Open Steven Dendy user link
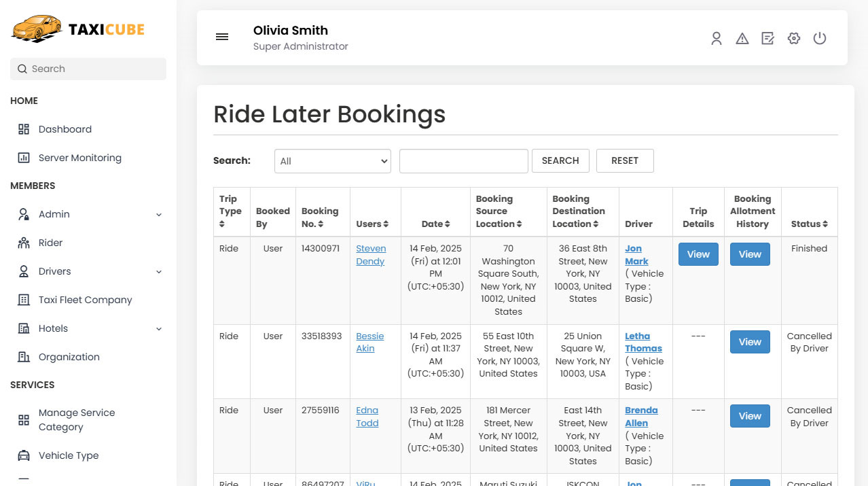868x486 pixels. (x=371, y=255)
